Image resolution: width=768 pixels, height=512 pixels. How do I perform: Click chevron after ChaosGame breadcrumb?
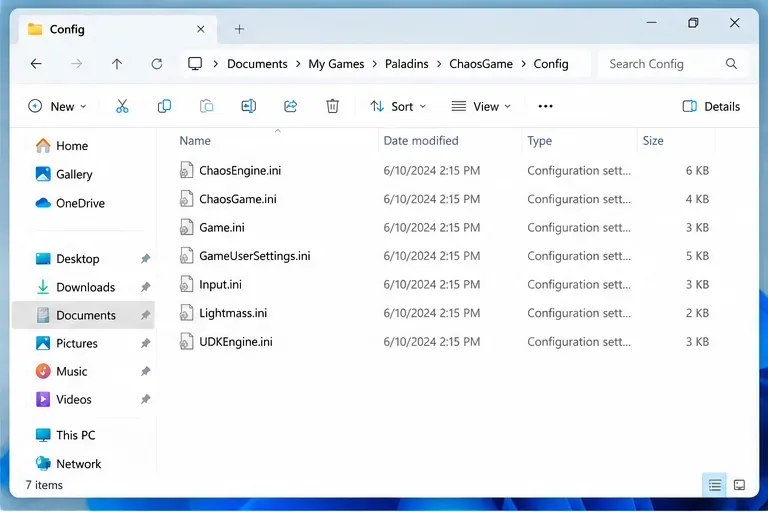click(524, 64)
